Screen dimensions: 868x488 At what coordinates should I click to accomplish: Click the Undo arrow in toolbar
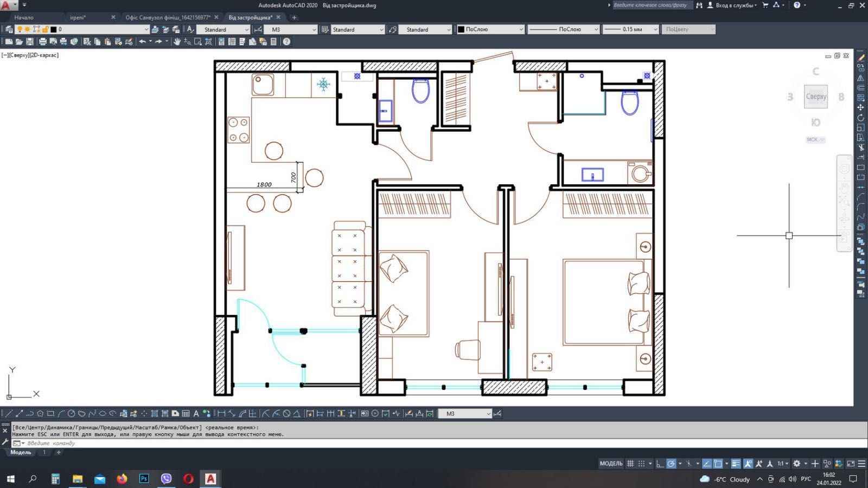point(142,42)
